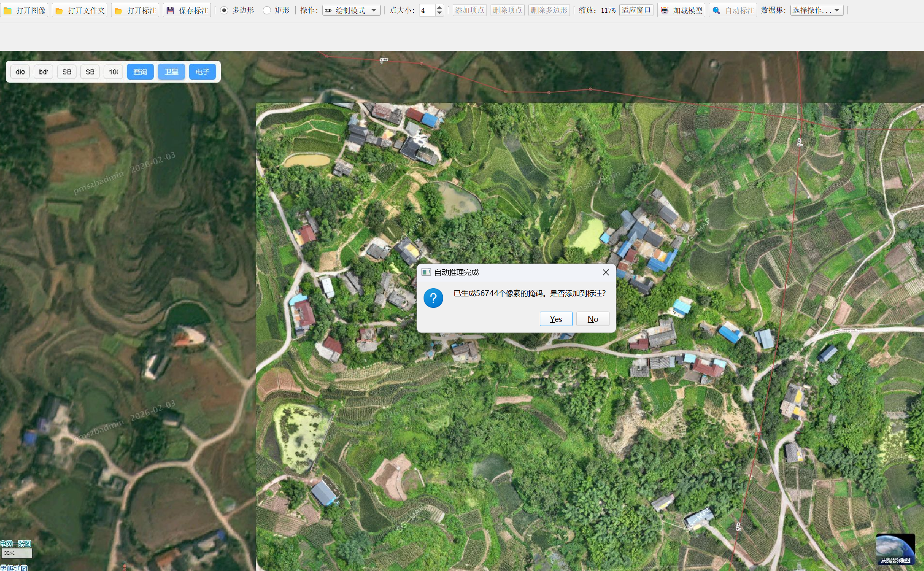Viewport: 924px width, 571px height.
Task: Select the 矩形 rectangle radio button
Action: coord(267,10)
